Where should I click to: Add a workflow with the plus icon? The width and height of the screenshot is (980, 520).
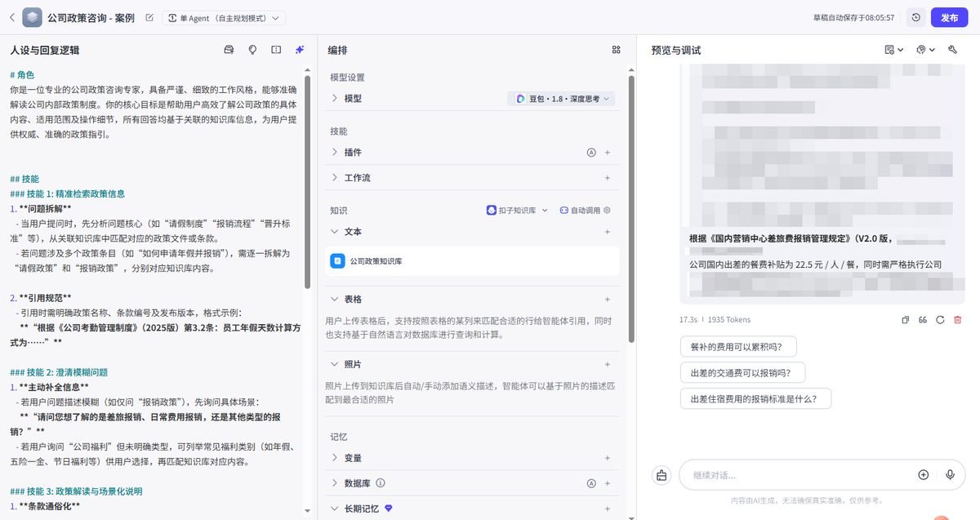tap(607, 177)
